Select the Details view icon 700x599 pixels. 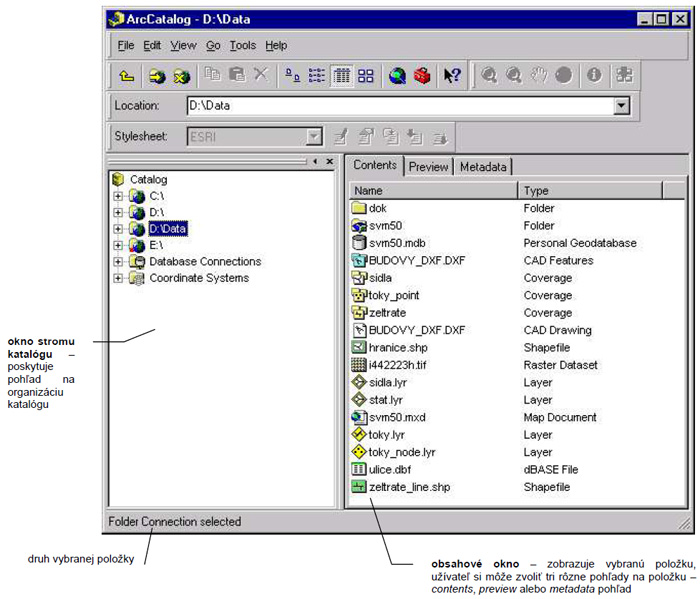[x=342, y=75]
